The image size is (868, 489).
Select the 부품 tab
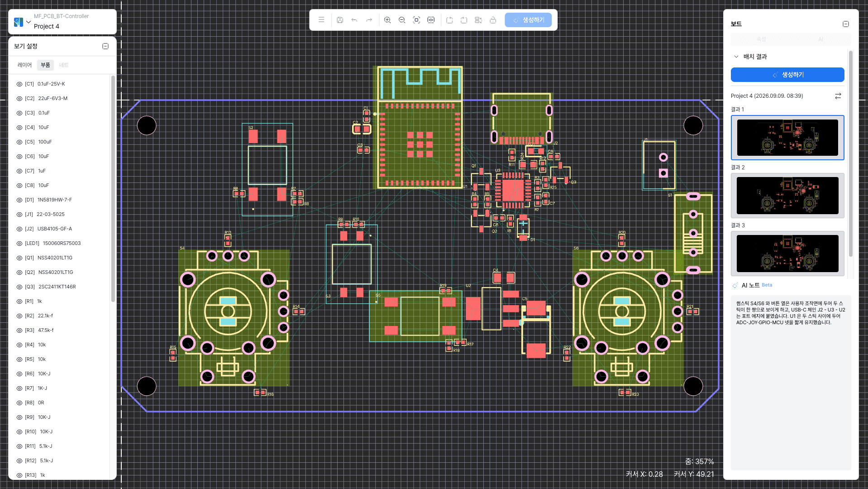tap(45, 65)
